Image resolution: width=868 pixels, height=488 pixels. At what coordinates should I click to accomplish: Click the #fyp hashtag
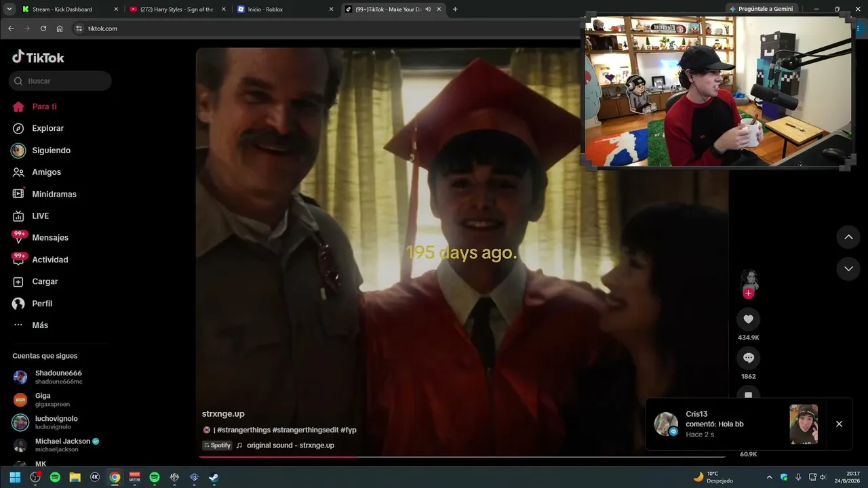tap(349, 430)
